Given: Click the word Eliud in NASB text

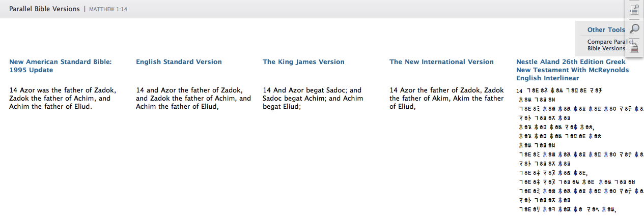Looking at the screenshot, I should click(x=82, y=106).
